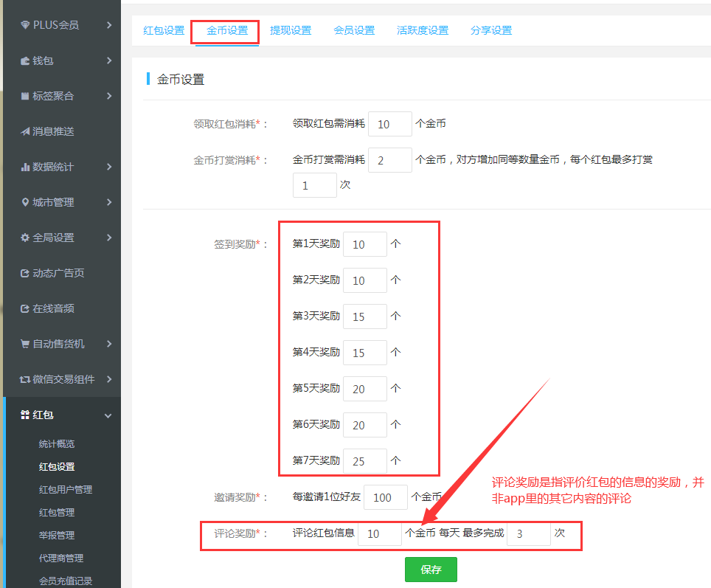Click the PLUS会员 diamond icon
The image size is (711, 588).
click(x=25, y=25)
